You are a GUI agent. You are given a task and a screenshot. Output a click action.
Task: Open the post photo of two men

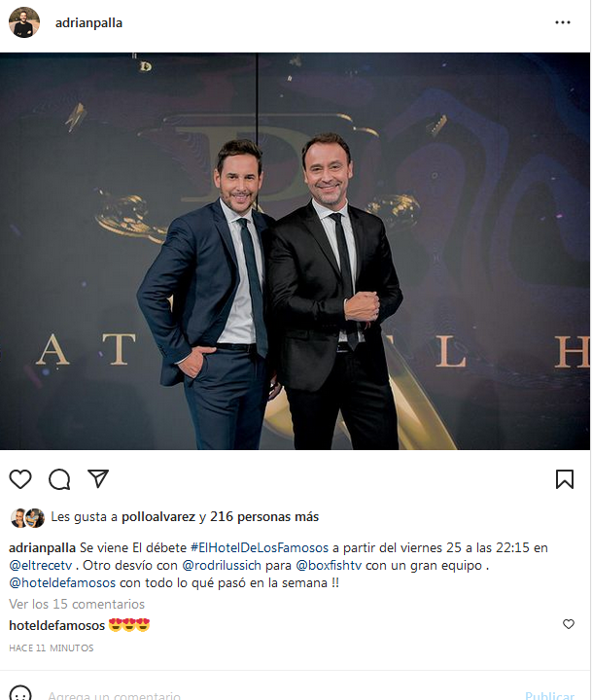296,252
